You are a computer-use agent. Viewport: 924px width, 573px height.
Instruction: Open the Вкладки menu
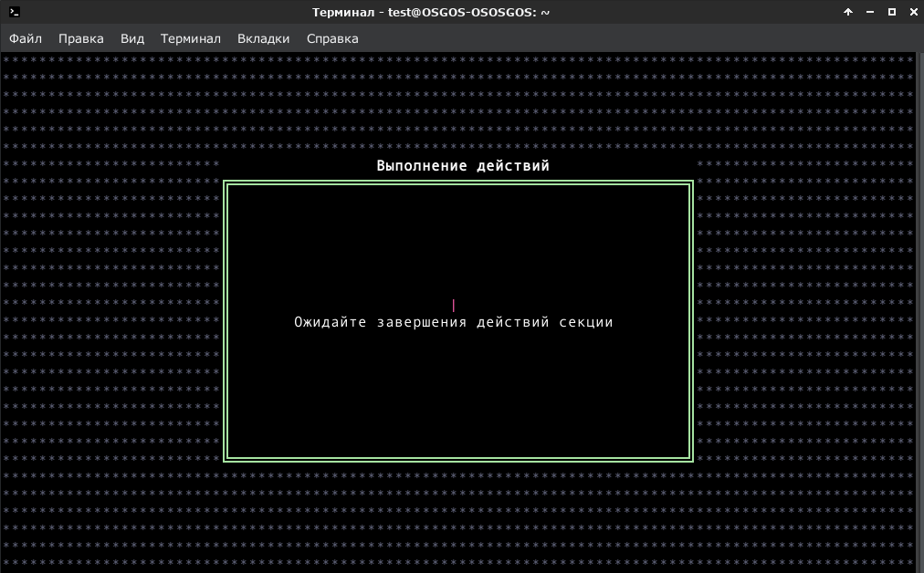click(x=263, y=39)
